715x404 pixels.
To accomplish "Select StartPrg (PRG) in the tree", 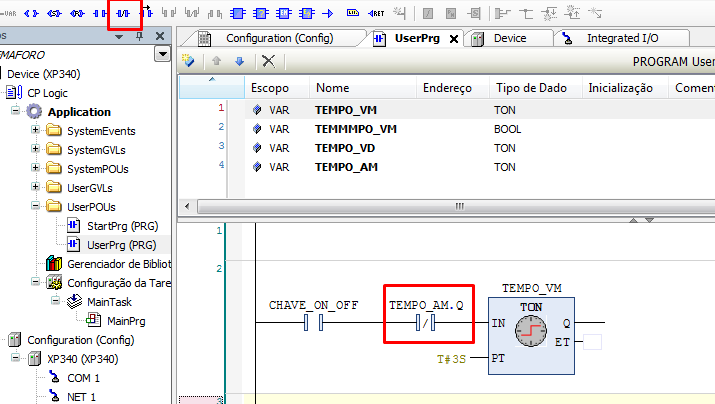I will coord(120,225).
